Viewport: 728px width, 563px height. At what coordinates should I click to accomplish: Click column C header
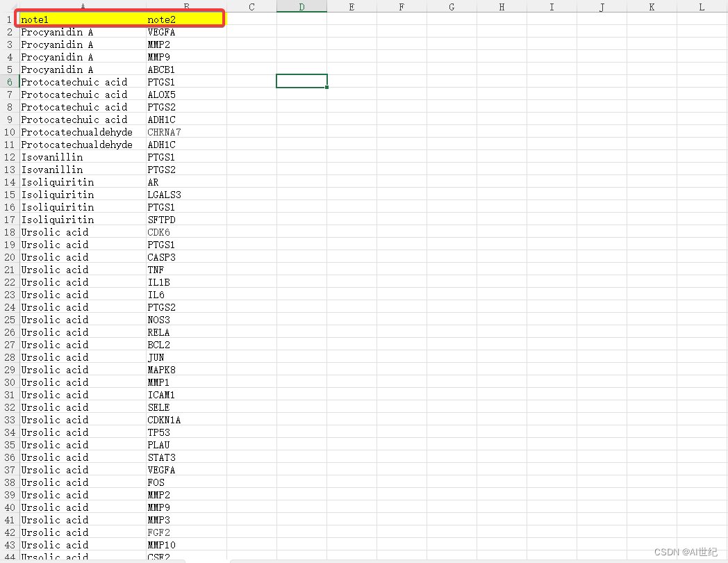[x=251, y=6]
